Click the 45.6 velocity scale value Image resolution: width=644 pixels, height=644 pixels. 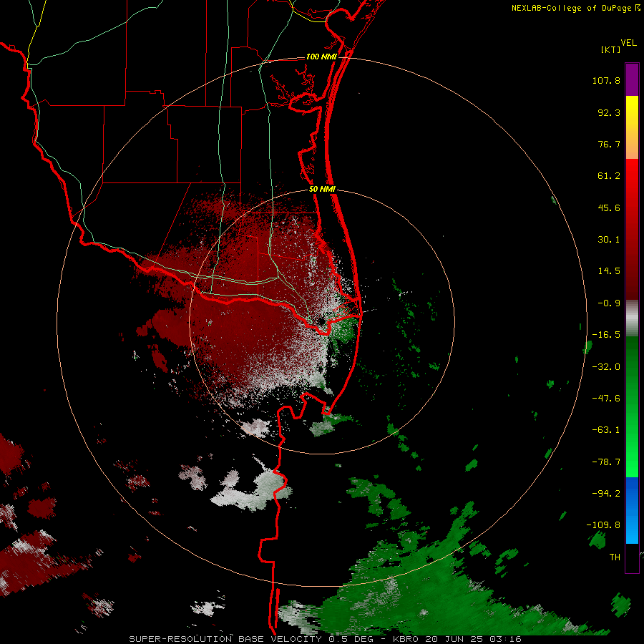(x=609, y=208)
